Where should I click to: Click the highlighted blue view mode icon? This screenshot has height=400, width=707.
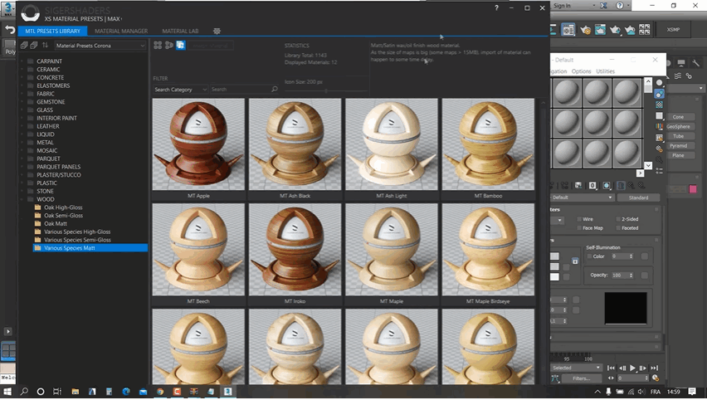[180, 45]
